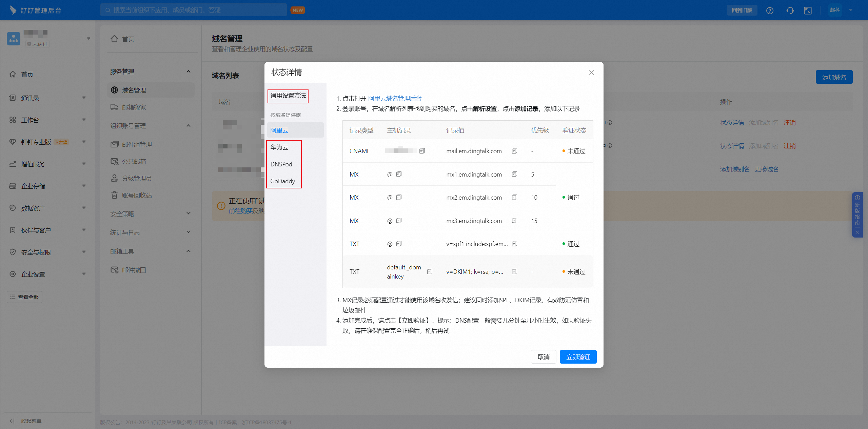Expand the 统计与日志 section

point(189,232)
